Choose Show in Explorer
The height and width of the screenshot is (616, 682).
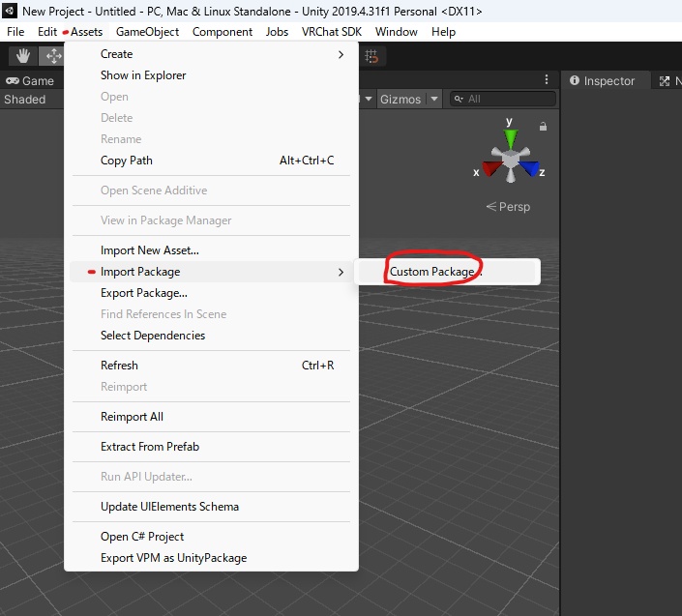212,75
